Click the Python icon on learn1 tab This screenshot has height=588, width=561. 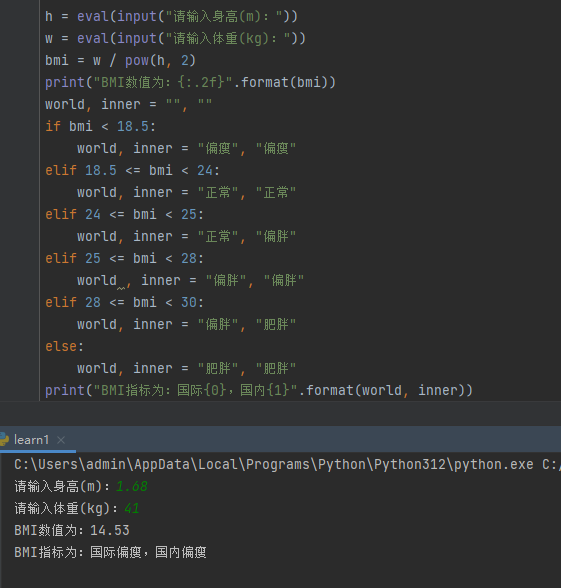4,440
